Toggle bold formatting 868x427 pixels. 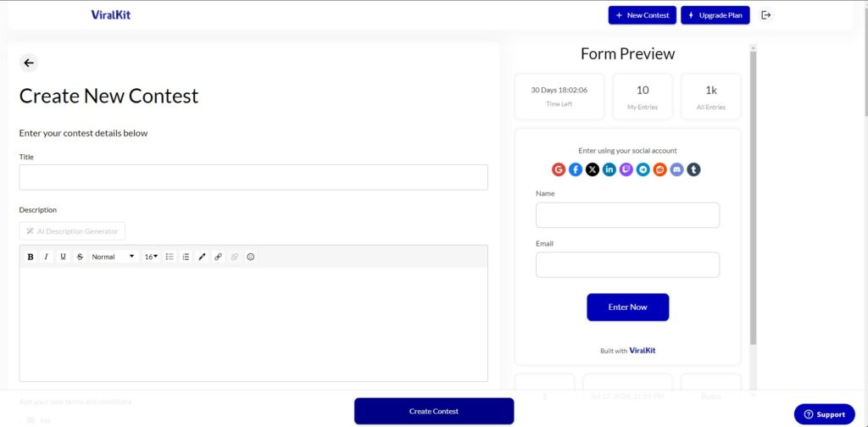(31, 257)
